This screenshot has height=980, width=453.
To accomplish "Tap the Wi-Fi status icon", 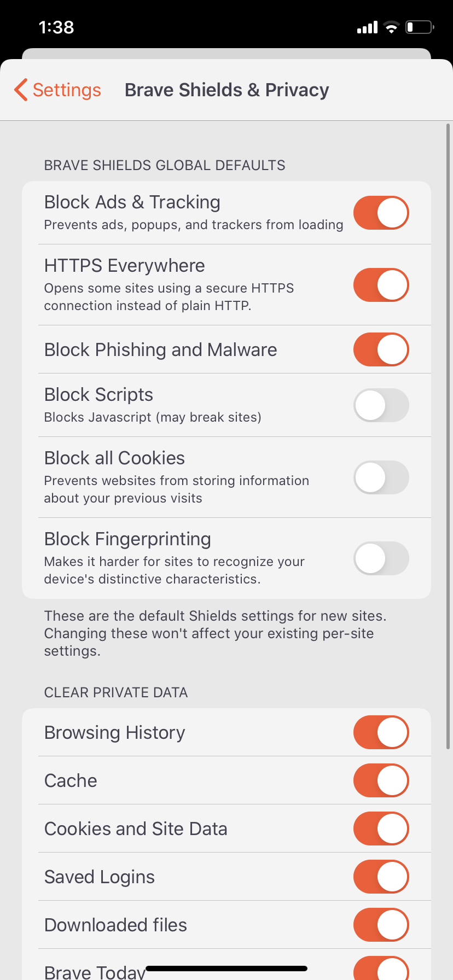I will click(391, 27).
